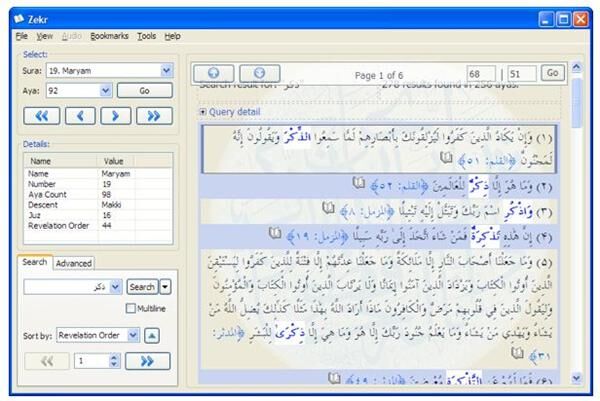Open the Sura dropdown showing 19. Maryam
This screenshot has width=600, height=401.
[x=166, y=70]
